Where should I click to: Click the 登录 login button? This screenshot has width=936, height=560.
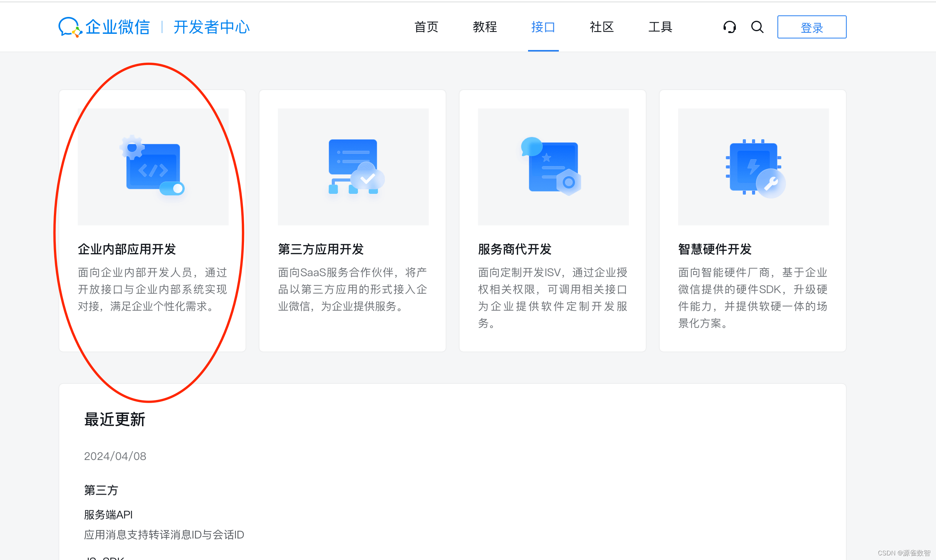[812, 27]
